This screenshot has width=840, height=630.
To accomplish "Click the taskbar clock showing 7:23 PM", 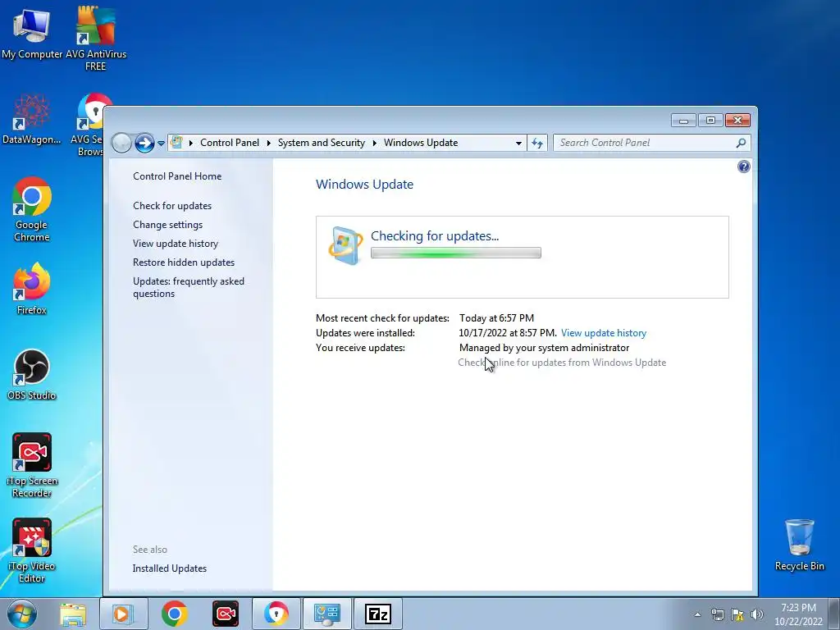I will pos(798,614).
